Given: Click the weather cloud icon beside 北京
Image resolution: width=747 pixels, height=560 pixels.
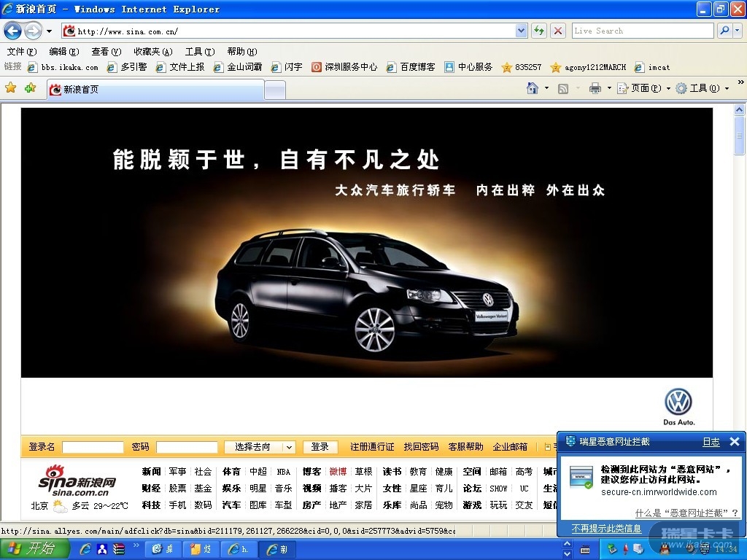Looking at the screenshot, I should [61, 506].
